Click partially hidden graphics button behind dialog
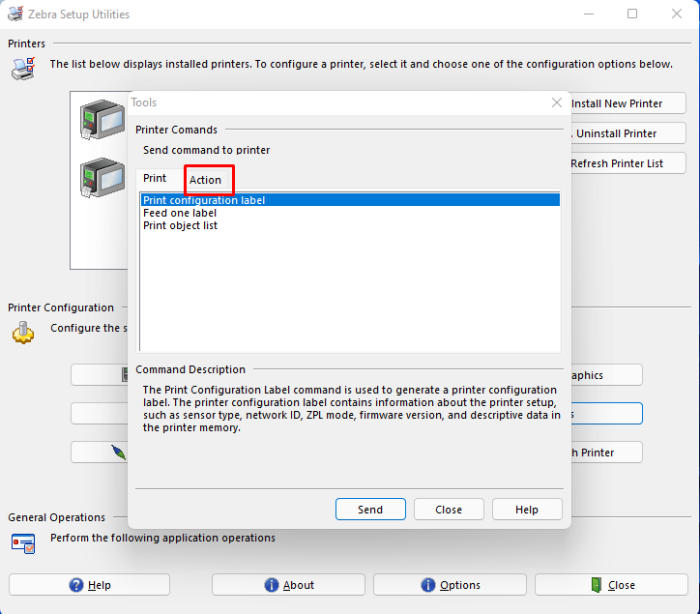Screen dimensions: 700x614 (x=606, y=375)
